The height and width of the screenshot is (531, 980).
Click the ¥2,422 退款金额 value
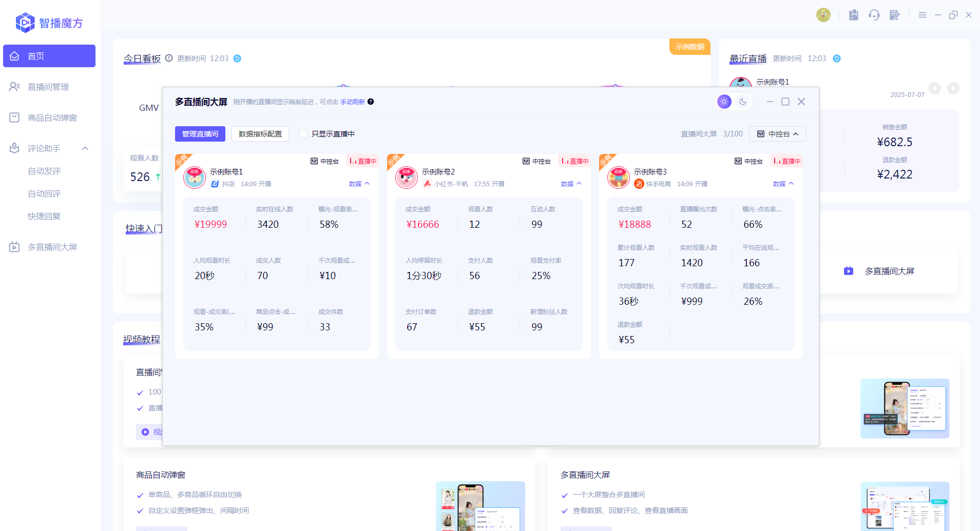point(895,174)
